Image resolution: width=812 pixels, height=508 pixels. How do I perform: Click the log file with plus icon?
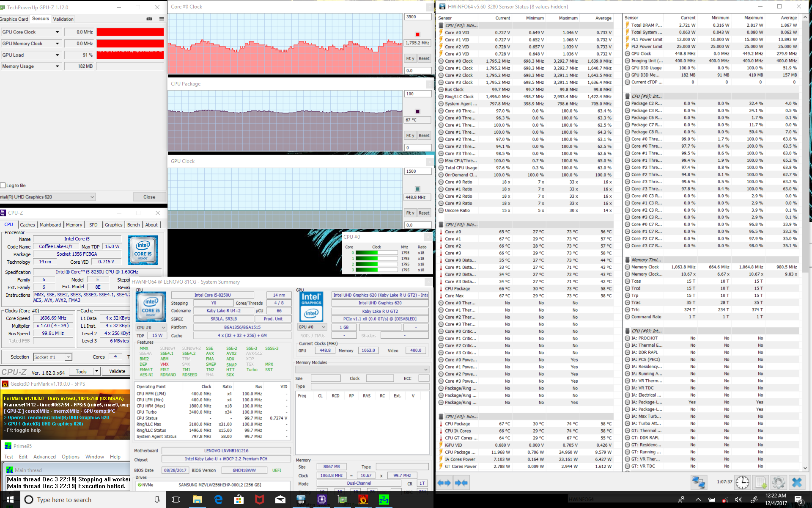[x=761, y=482]
